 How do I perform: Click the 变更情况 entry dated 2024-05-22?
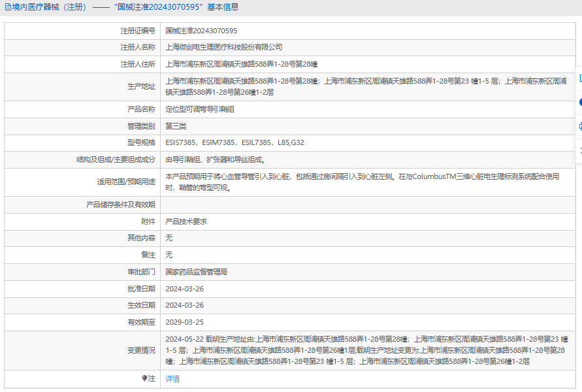pyautogui.click(x=366, y=350)
